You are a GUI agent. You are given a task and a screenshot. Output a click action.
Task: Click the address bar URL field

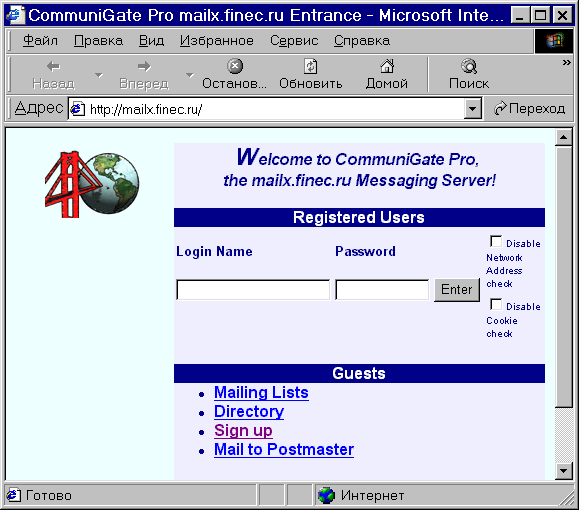pos(275,109)
